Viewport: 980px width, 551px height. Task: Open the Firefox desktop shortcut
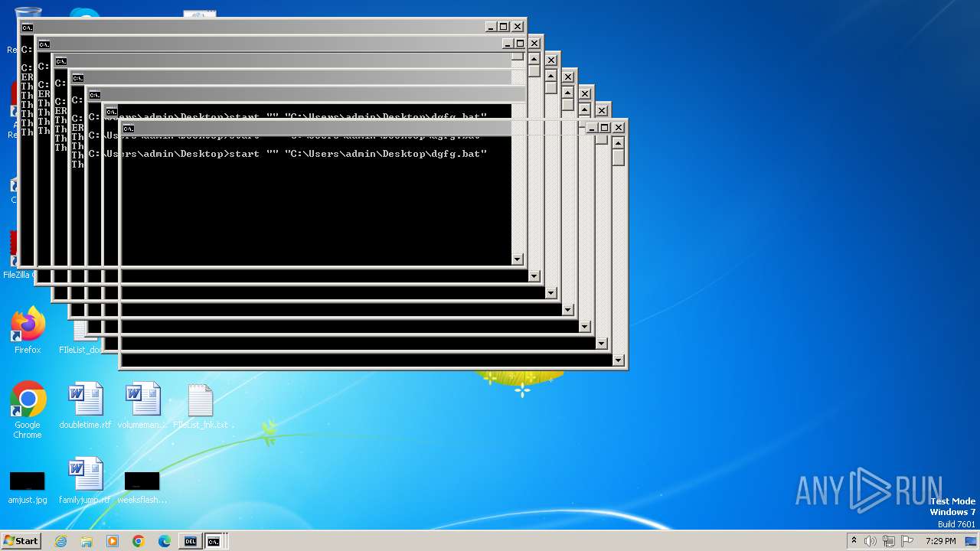[28, 330]
